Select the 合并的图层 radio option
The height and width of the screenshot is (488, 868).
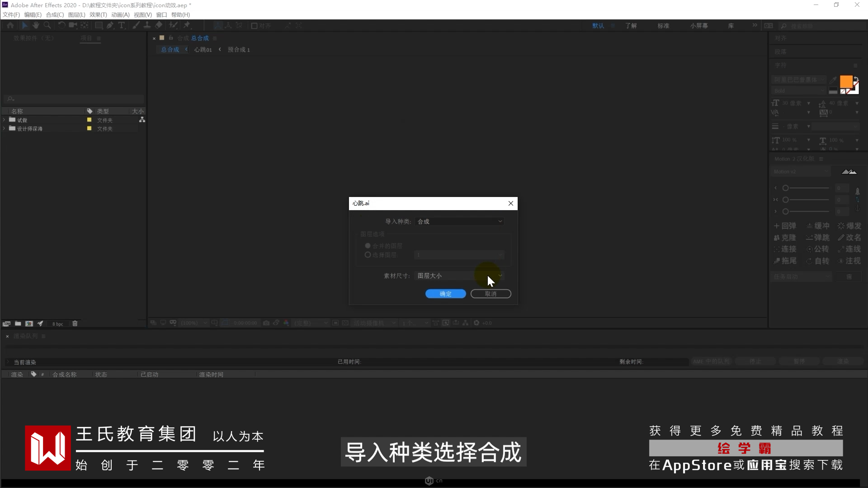368,246
